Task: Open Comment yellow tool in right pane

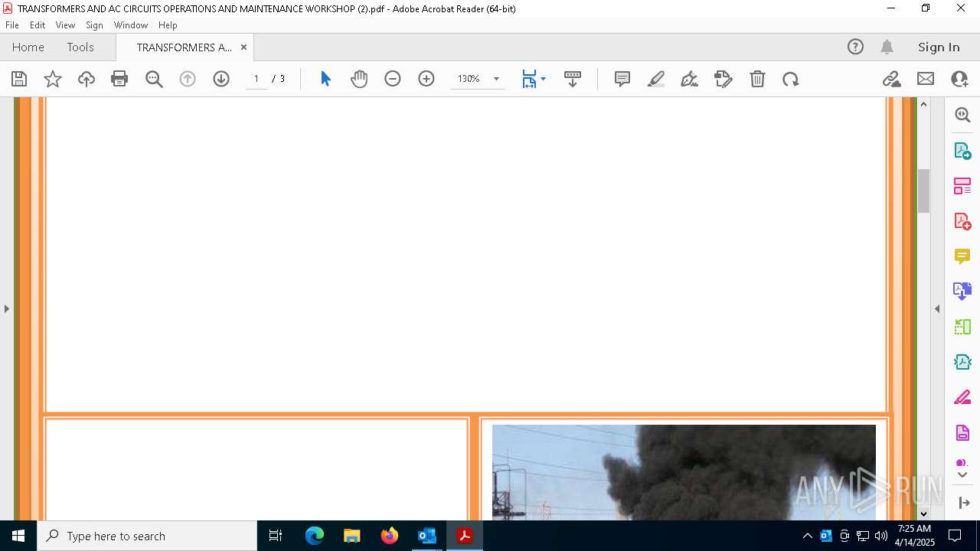Action: click(962, 256)
